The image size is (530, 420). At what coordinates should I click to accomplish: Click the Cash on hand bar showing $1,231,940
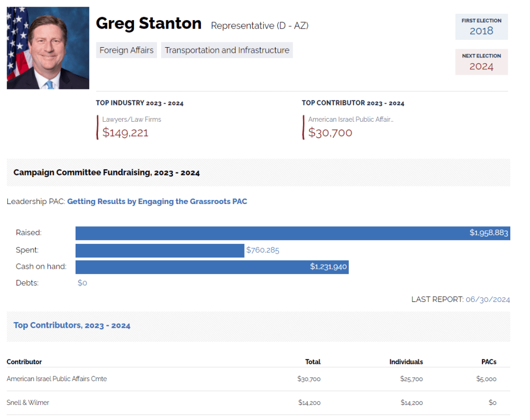point(211,267)
